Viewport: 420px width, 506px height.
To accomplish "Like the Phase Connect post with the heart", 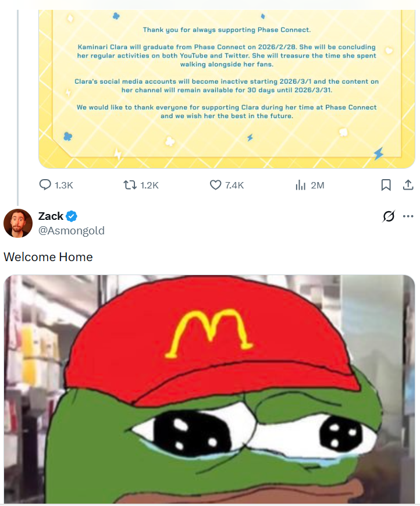I will pos(215,185).
